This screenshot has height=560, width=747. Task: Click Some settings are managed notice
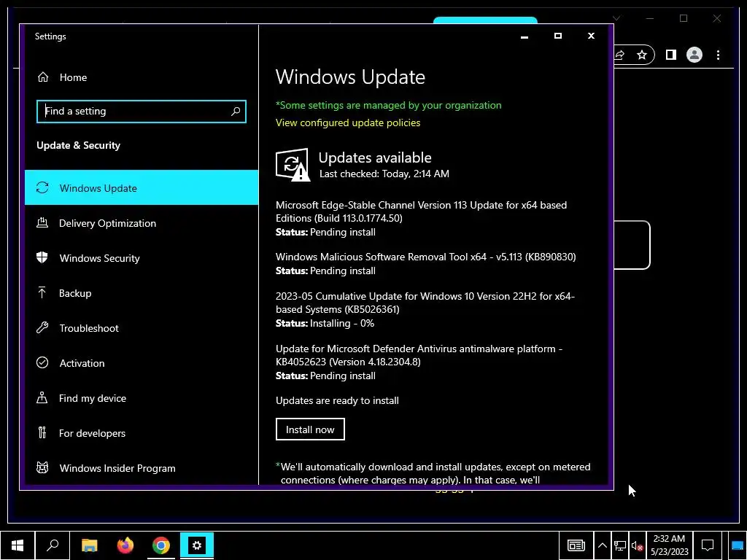click(389, 105)
